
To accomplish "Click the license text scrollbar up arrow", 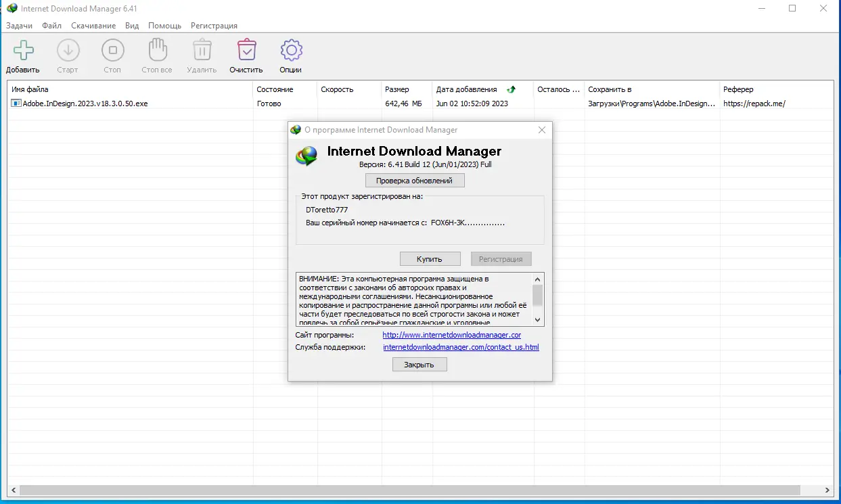I will tap(538, 279).
